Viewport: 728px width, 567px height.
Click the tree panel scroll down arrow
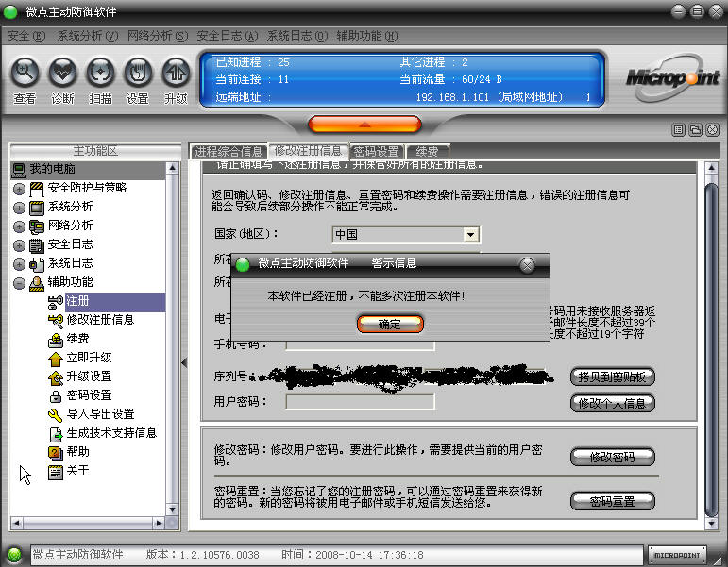[x=172, y=509]
